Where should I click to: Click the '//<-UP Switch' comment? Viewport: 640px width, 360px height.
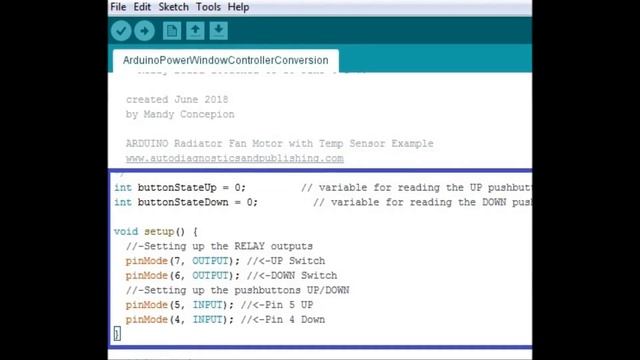click(x=286, y=261)
